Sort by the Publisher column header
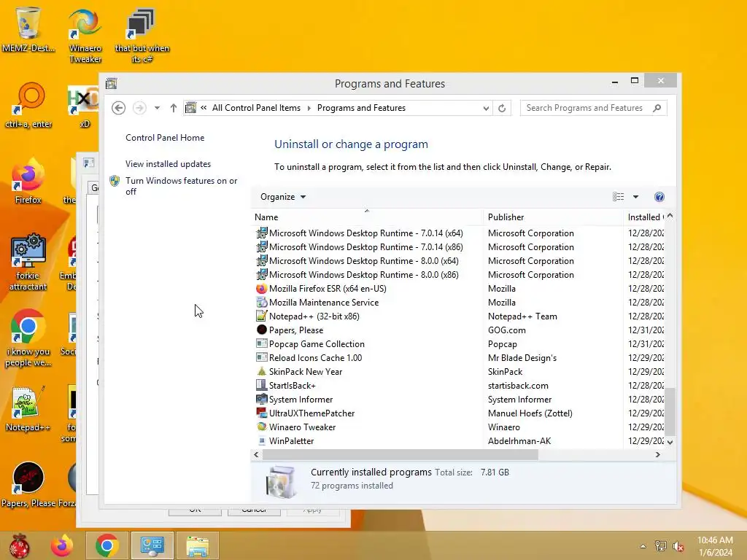The image size is (747, 560). coord(553,217)
